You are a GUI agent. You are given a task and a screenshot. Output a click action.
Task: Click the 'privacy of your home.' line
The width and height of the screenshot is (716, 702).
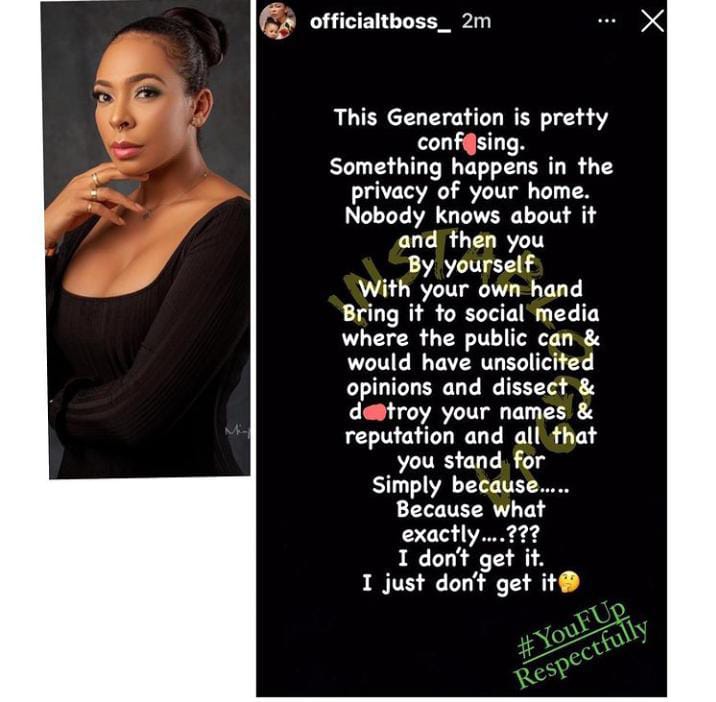point(470,192)
